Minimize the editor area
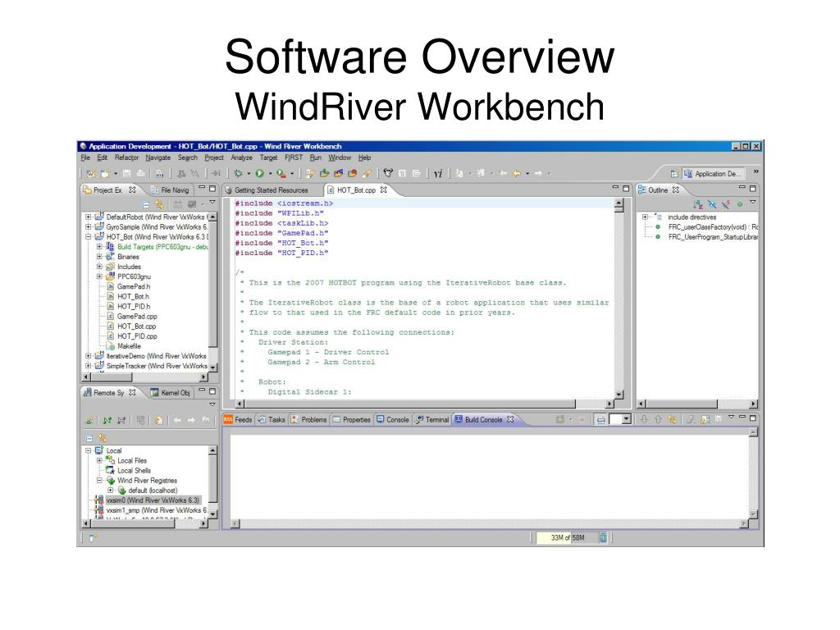Viewport: 840px width, 630px height. point(615,188)
